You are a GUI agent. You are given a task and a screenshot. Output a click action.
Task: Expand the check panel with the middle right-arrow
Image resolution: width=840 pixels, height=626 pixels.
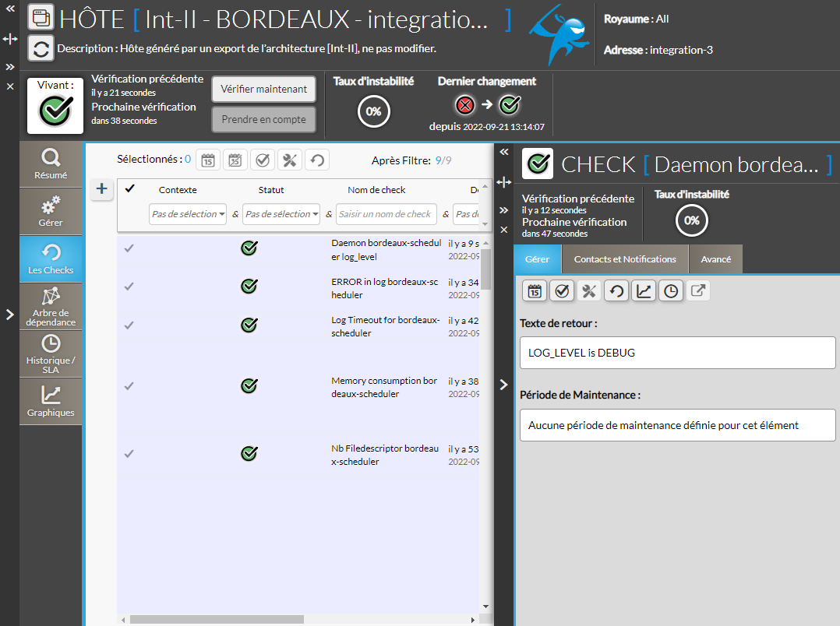click(503, 384)
